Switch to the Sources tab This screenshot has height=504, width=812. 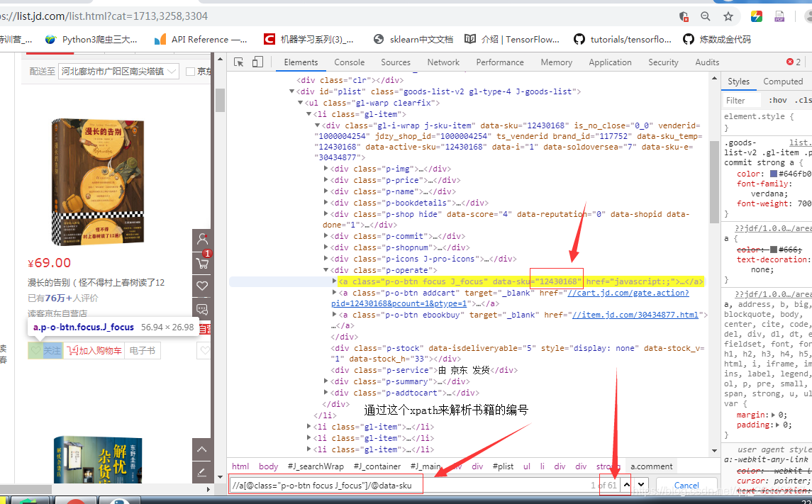tap(396, 62)
